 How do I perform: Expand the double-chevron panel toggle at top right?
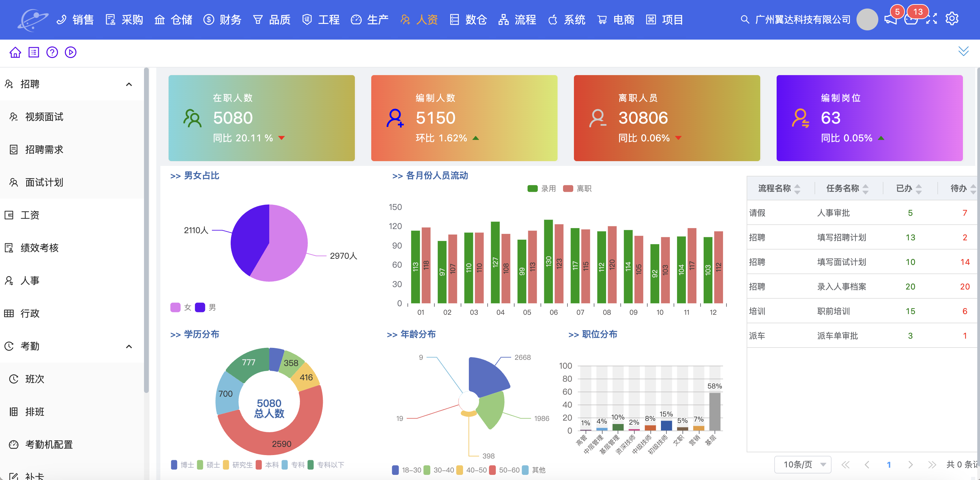point(963,51)
